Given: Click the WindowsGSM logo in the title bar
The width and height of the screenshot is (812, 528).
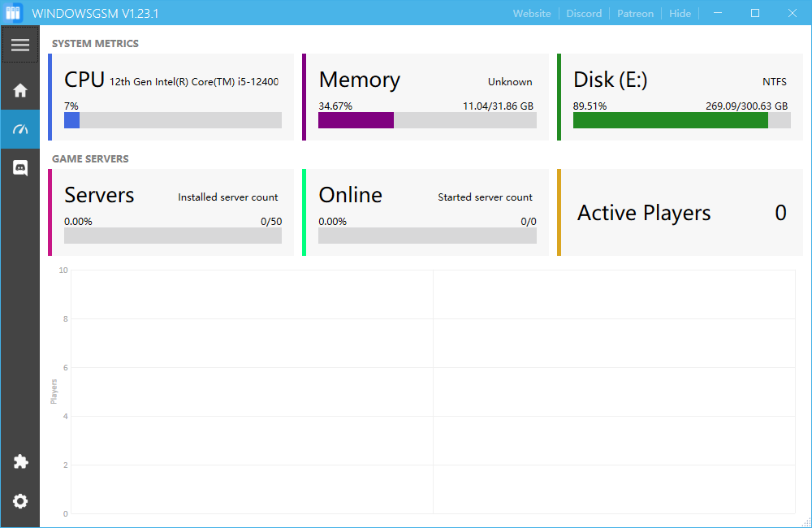Looking at the screenshot, I should coord(12,12).
